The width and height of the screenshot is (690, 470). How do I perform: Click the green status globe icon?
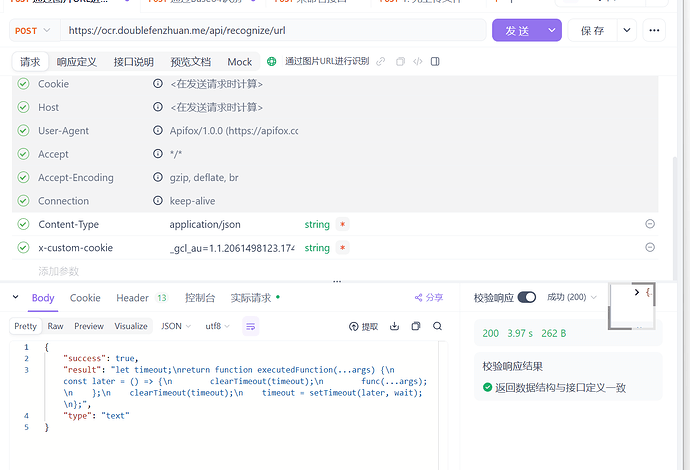tap(272, 62)
